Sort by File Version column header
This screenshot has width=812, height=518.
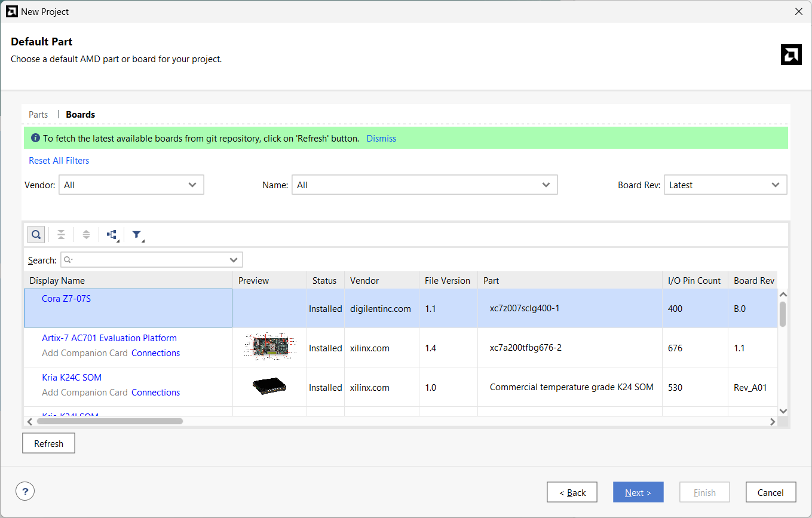pos(449,281)
